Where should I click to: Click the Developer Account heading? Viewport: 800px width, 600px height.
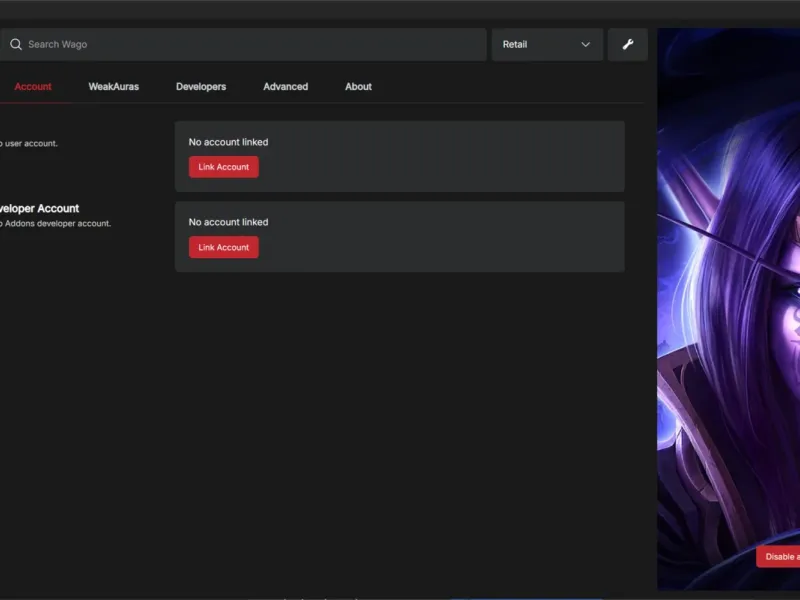[x=39, y=208]
